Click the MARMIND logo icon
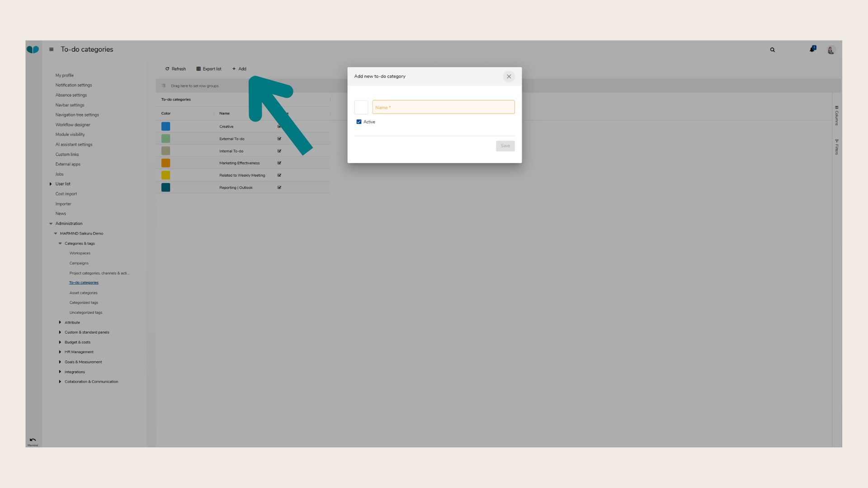Image resolution: width=868 pixels, height=488 pixels. coord(33,50)
